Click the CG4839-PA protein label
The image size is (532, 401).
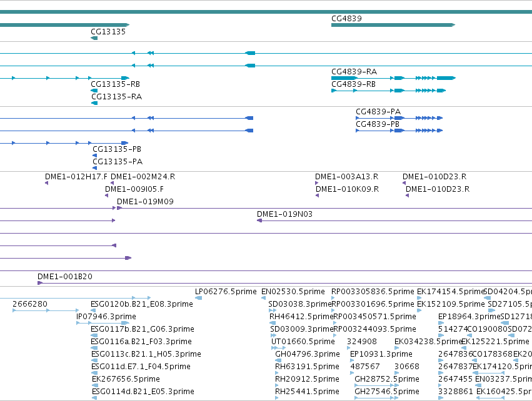point(378,112)
